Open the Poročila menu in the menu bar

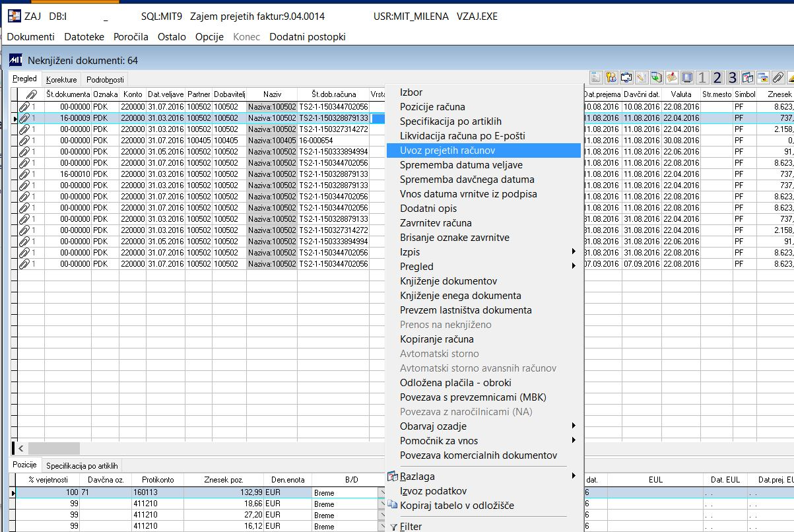131,37
